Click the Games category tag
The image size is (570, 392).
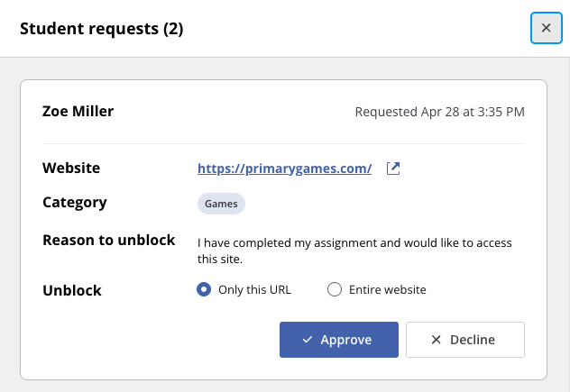[221, 204]
